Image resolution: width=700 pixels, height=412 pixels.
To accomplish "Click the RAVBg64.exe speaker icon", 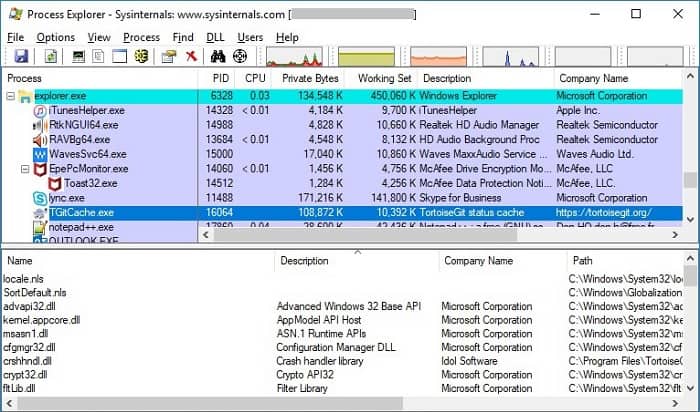I will coord(40,140).
